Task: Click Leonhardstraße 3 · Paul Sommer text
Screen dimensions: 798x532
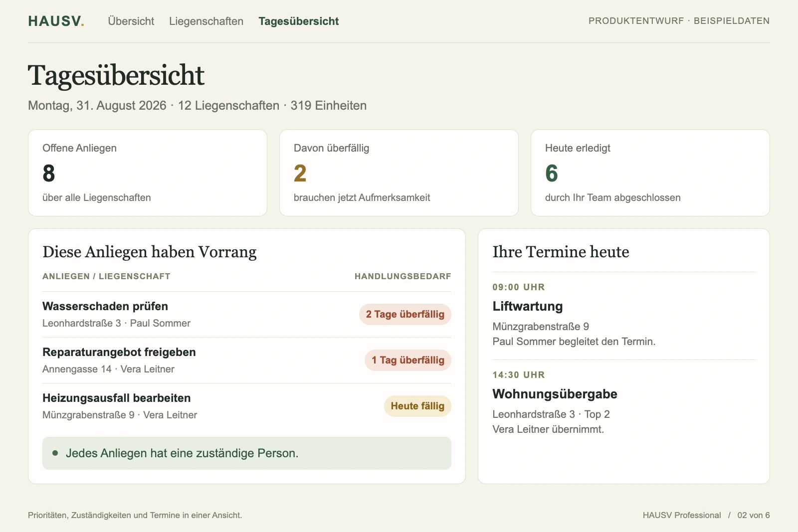Action: 116,323
